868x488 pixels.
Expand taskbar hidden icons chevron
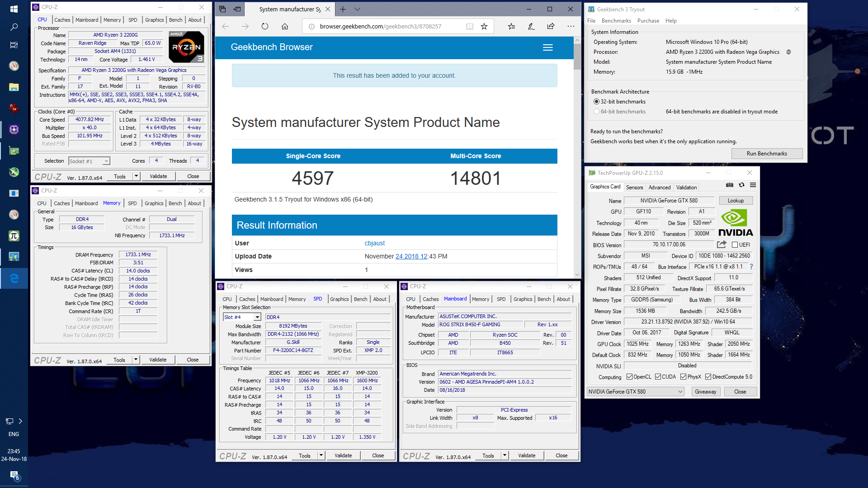click(20, 421)
